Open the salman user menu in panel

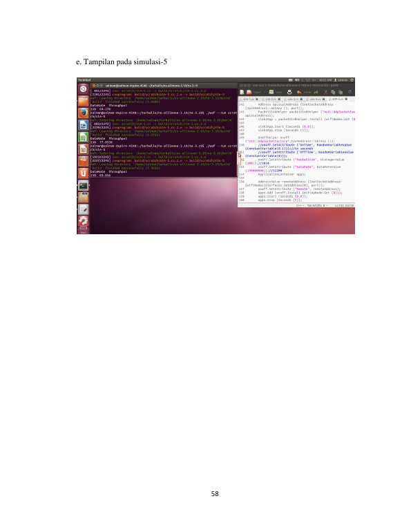341,80
